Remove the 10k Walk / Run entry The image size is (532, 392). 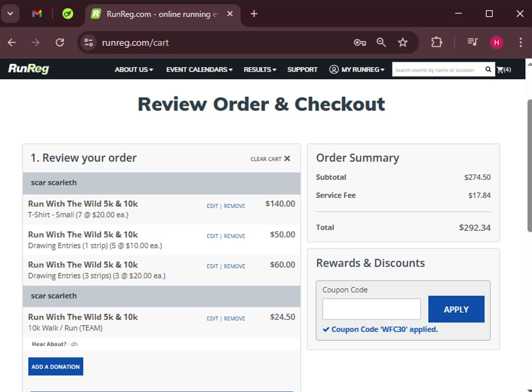click(x=234, y=319)
